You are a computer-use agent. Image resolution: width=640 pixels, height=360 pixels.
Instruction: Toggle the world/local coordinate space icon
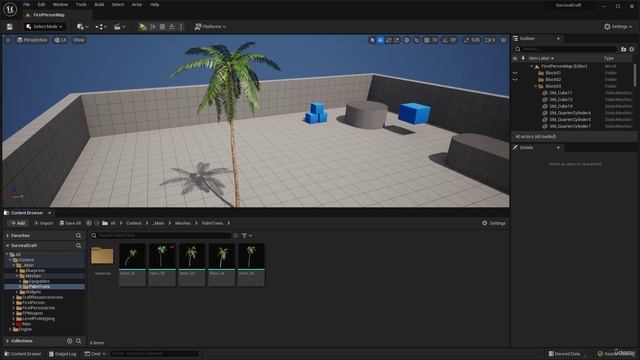point(407,40)
